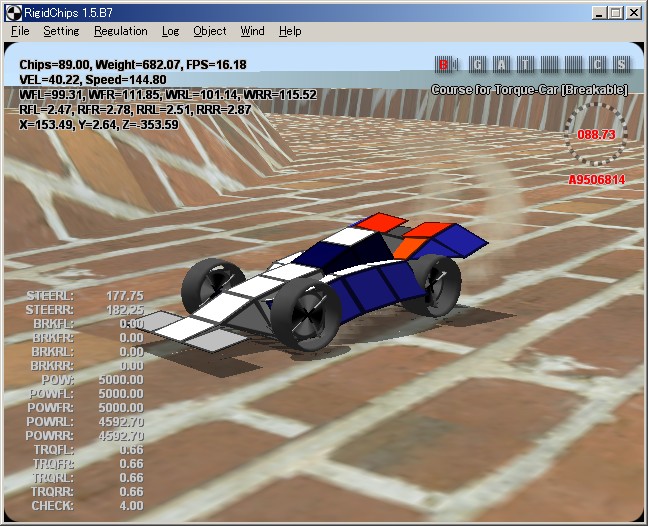Click the course title 'Course for Torque-Car [Breakable]'

coord(529,90)
